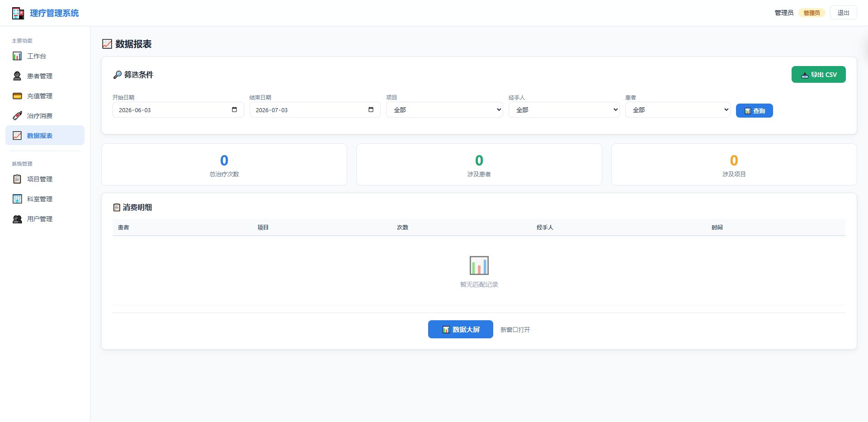
Task: Expand the 经手人 filter dropdown
Action: (564, 110)
